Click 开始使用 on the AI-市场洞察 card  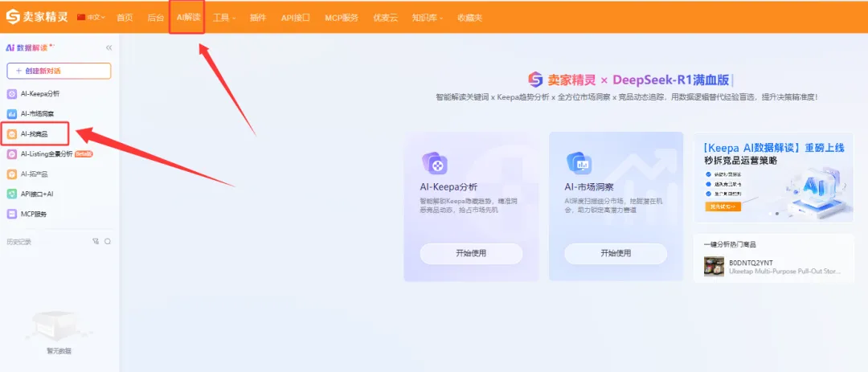(616, 254)
